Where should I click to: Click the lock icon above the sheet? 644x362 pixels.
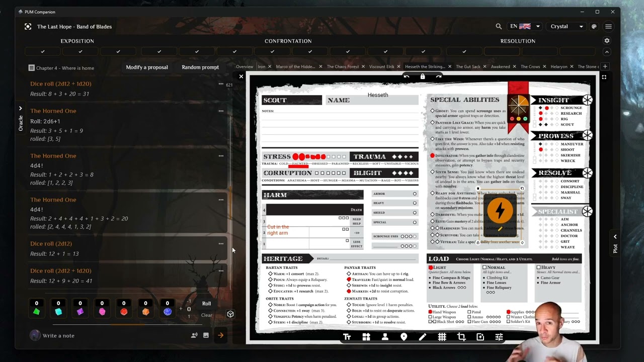tap(423, 76)
